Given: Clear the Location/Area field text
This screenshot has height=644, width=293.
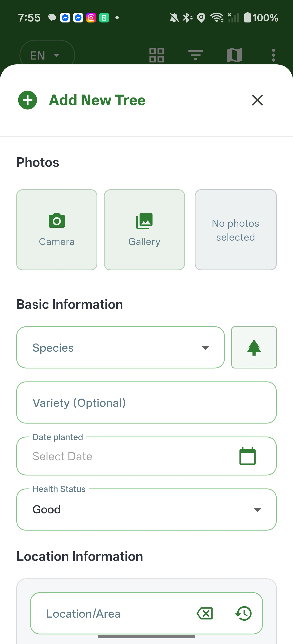Looking at the screenshot, I should (204, 613).
